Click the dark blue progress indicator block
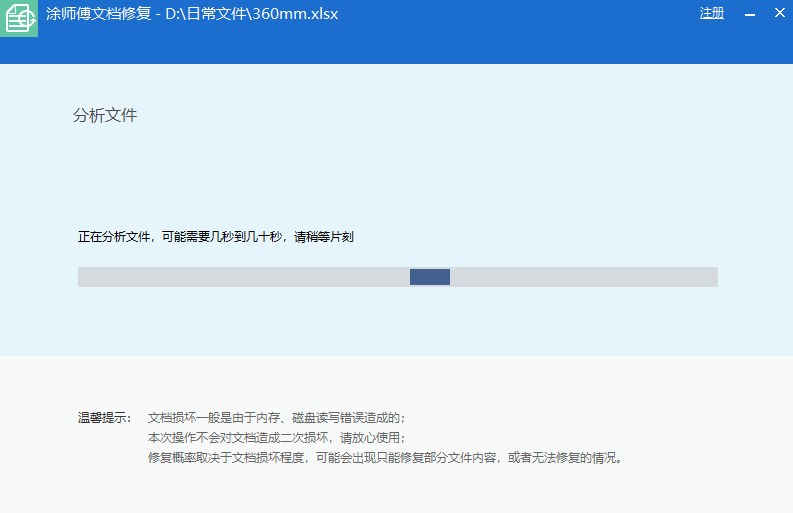793x513 pixels. (x=430, y=277)
